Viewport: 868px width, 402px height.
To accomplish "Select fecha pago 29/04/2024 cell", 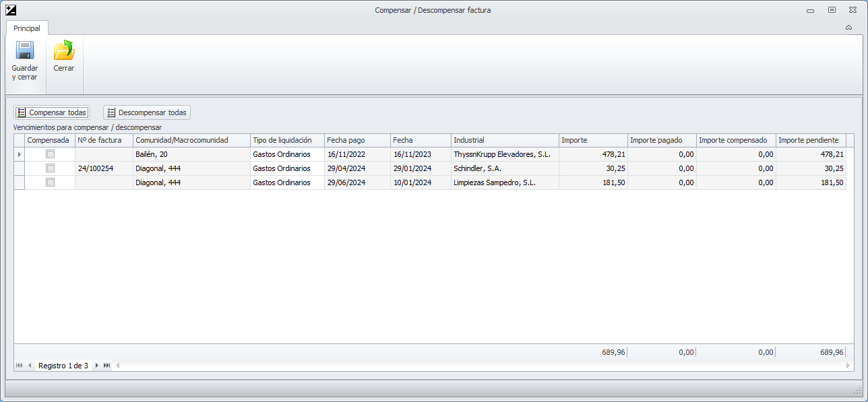I will 357,168.
